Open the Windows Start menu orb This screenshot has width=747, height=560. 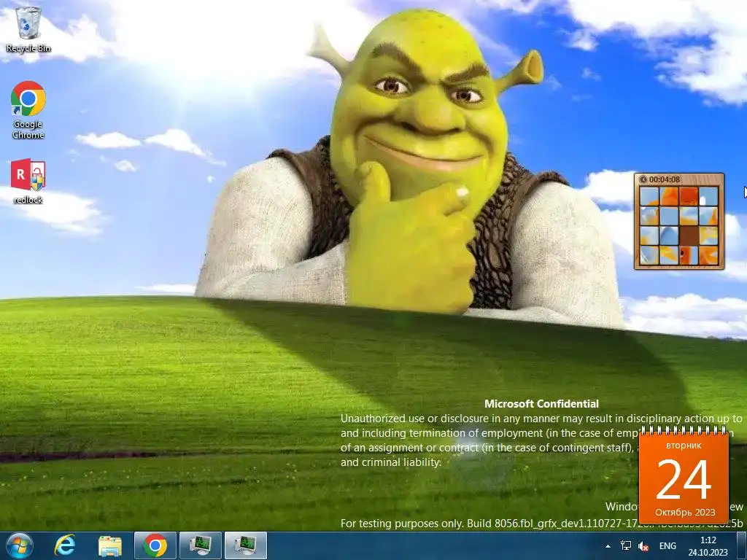(20, 545)
